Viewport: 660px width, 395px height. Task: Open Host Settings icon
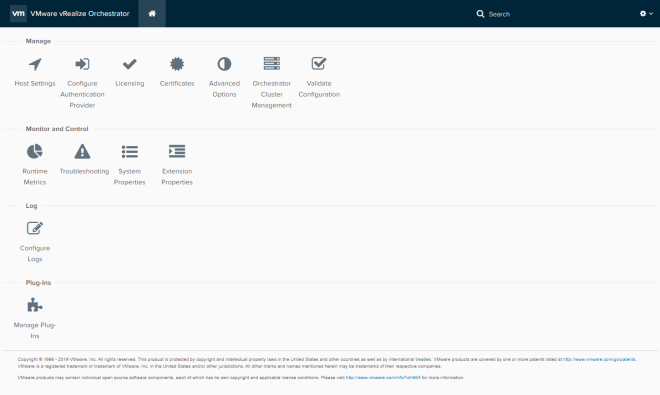click(x=35, y=64)
